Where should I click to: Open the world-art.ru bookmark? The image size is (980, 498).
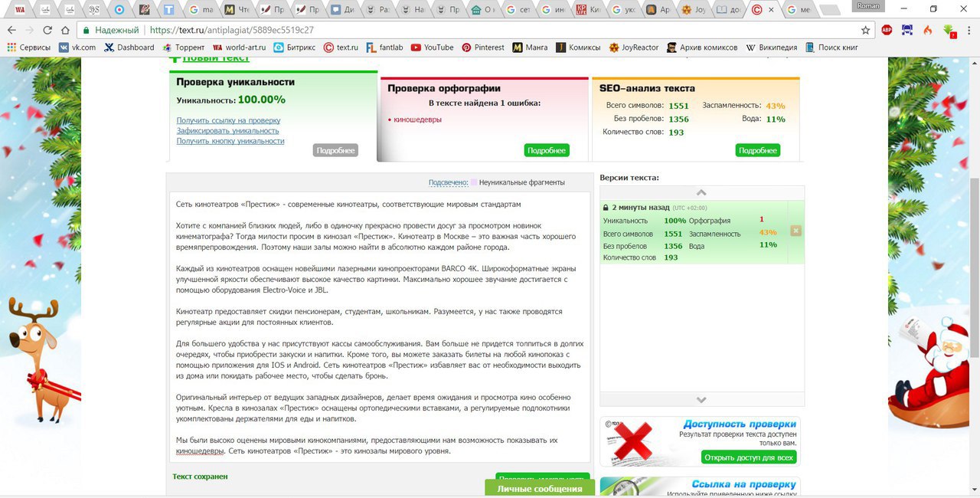[239, 47]
